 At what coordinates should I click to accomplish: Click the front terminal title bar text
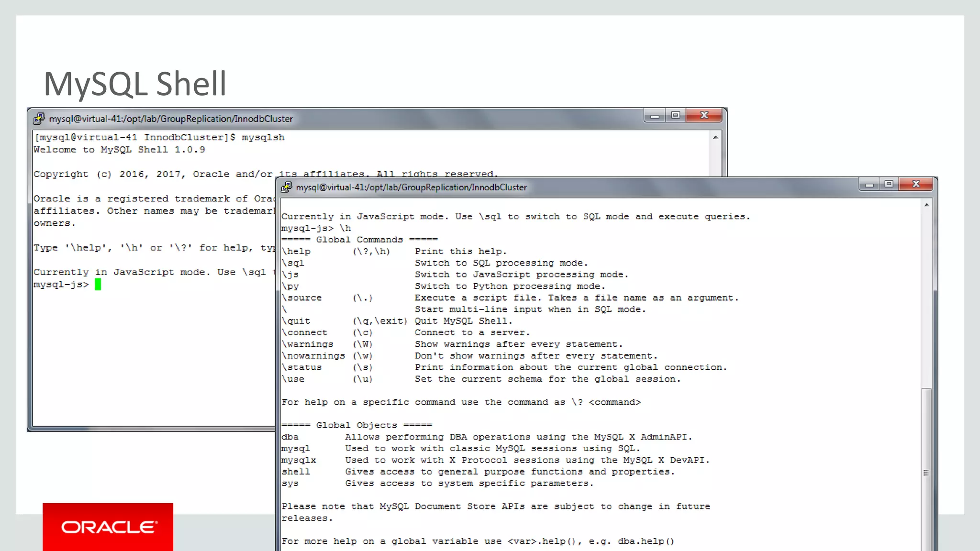click(412, 187)
